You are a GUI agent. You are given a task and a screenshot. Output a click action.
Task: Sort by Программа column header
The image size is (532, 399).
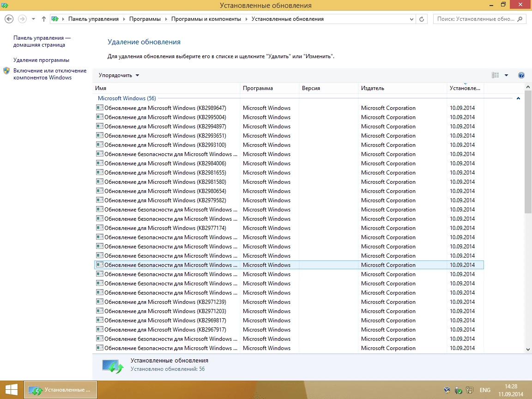tap(269, 88)
